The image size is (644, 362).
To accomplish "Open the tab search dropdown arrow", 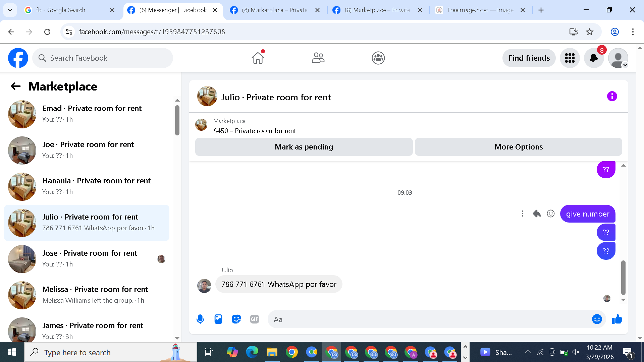I will coord(10,10).
